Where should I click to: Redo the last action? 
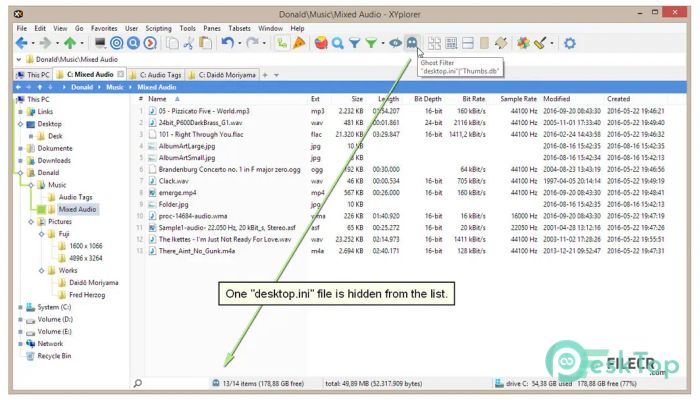coord(252,43)
